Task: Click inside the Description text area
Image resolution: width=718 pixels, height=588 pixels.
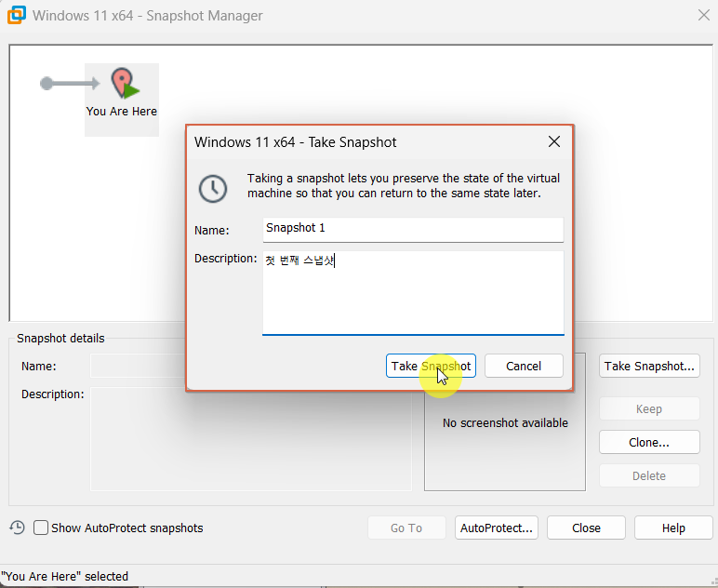Action: click(413, 293)
